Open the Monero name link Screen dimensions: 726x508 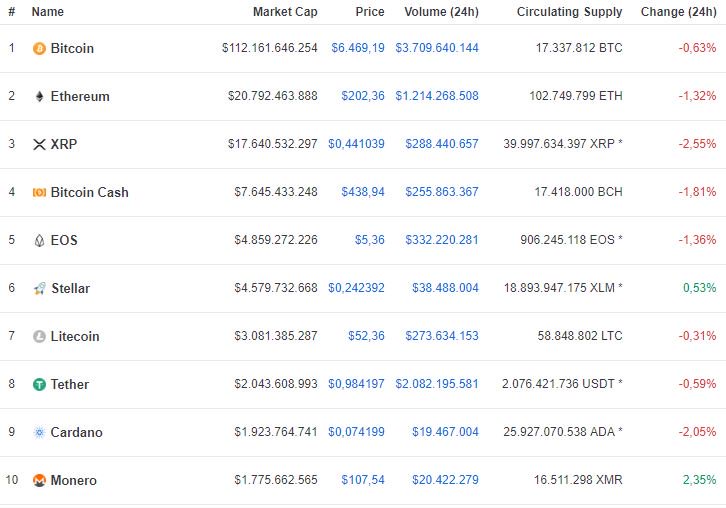tap(74, 480)
